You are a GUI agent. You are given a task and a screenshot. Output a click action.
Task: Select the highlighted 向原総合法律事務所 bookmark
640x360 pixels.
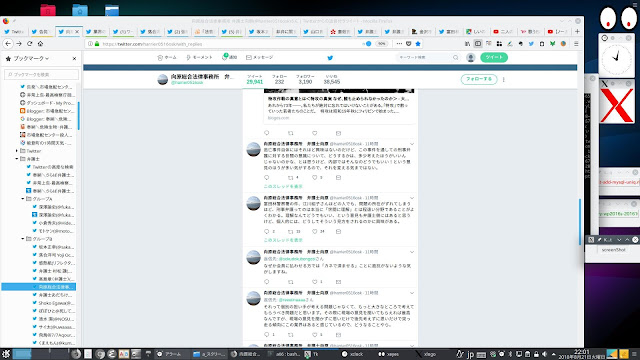point(39,287)
